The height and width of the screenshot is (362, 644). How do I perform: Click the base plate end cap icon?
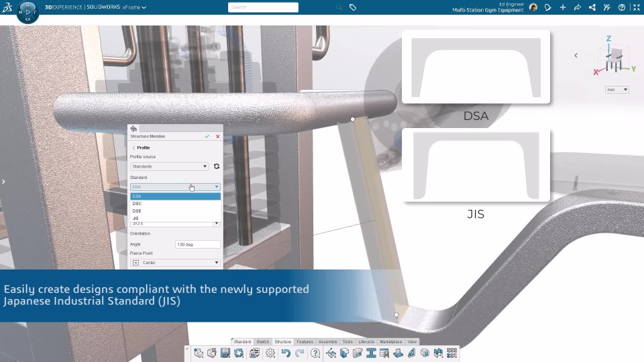coord(398,353)
